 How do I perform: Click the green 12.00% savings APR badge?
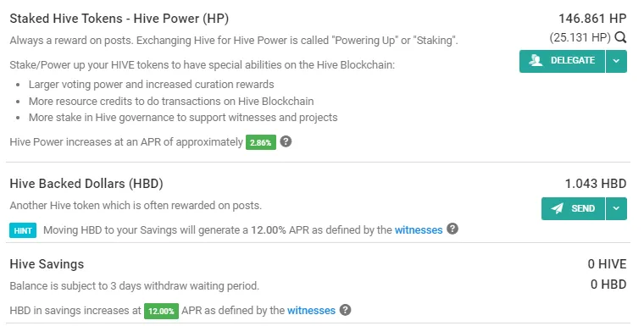[x=161, y=312]
